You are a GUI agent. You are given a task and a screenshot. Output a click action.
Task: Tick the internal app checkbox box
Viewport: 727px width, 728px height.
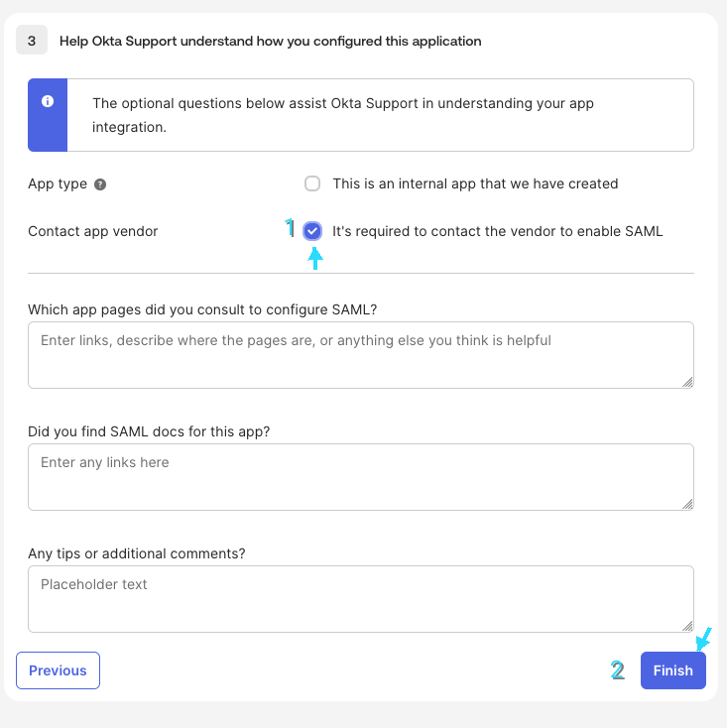point(312,183)
